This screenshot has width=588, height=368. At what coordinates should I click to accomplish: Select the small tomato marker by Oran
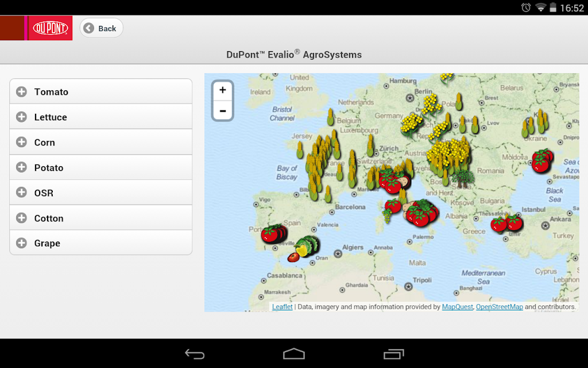coord(293,257)
